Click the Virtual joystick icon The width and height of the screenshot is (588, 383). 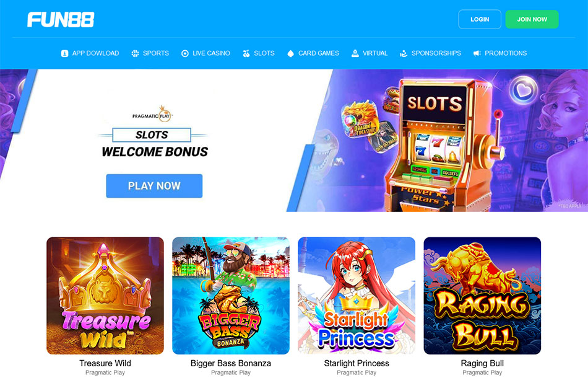point(355,53)
